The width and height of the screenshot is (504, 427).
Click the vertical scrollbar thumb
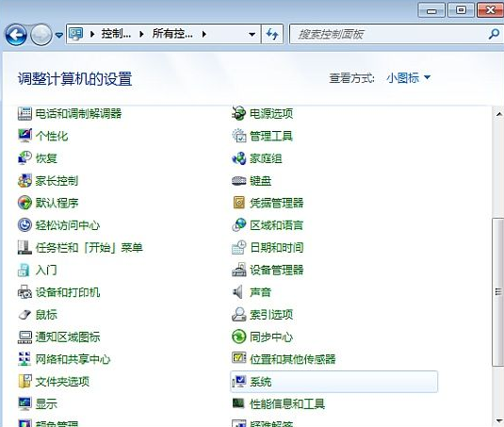498,291
